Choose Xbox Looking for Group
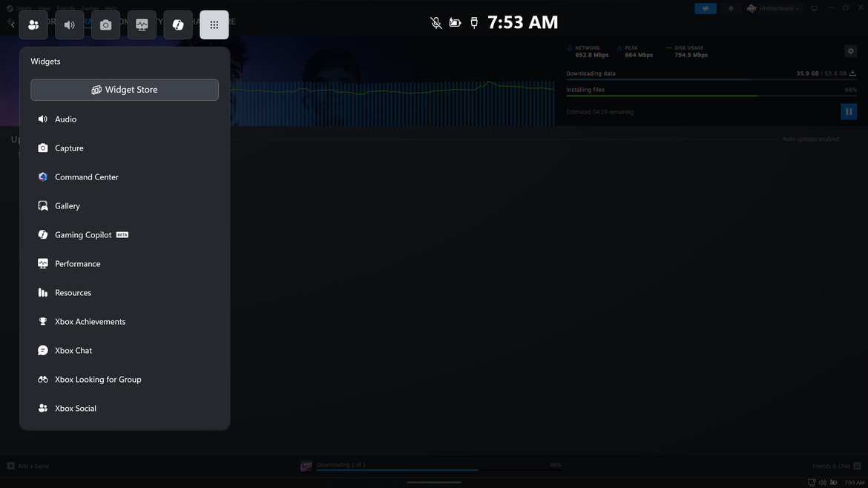 point(98,380)
